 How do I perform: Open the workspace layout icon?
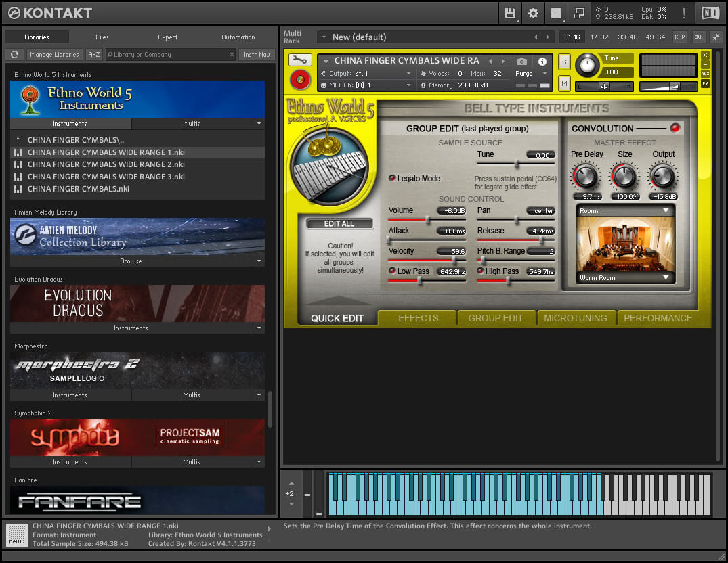(556, 13)
